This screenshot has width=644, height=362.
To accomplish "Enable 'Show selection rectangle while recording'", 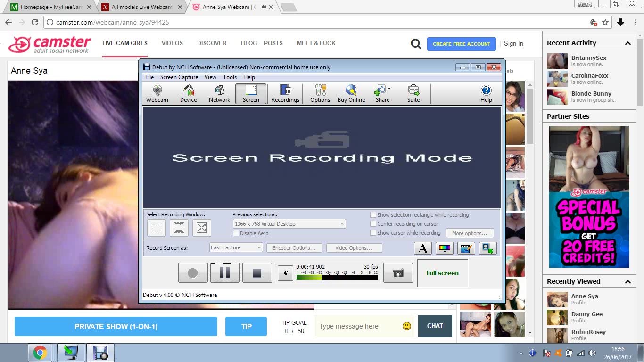I will (x=373, y=215).
